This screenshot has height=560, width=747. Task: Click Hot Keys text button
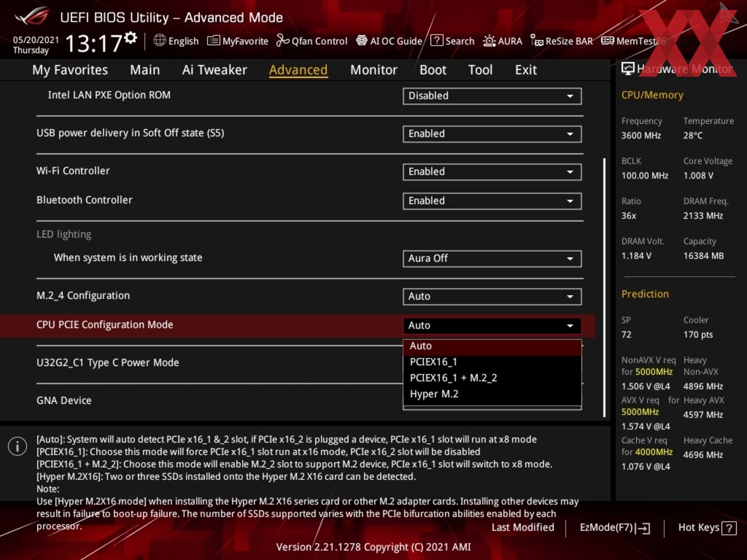tap(699, 528)
